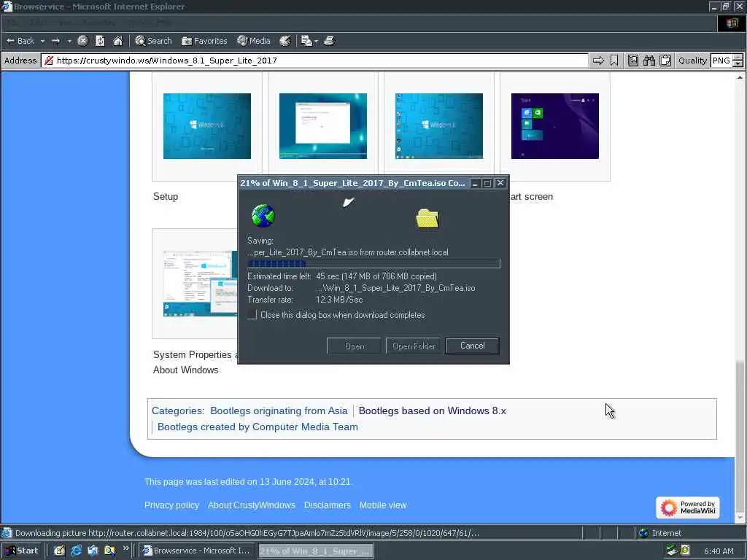Open 'Bootlegs created by Computer Media Team'
The image size is (747, 560).
[258, 427]
